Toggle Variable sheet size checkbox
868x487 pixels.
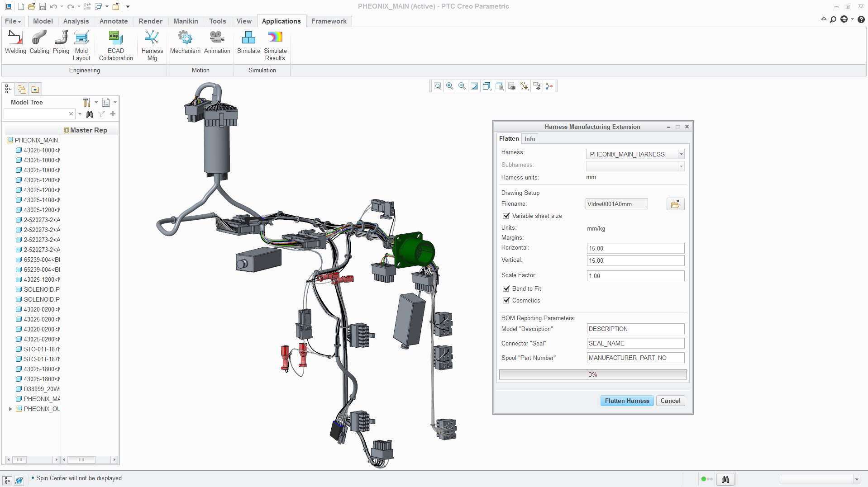coord(506,216)
